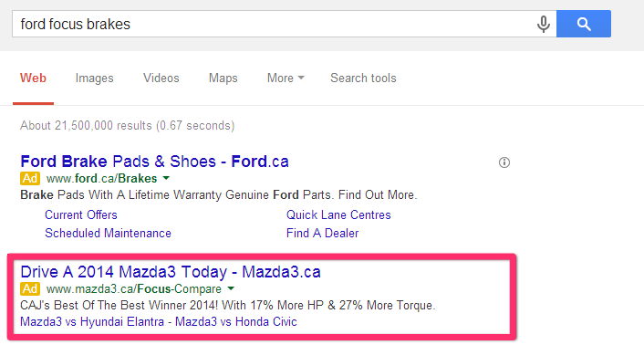Open the Maps tab
The height and width of the screenshot is (345, 644).
[x=223, y=78]
